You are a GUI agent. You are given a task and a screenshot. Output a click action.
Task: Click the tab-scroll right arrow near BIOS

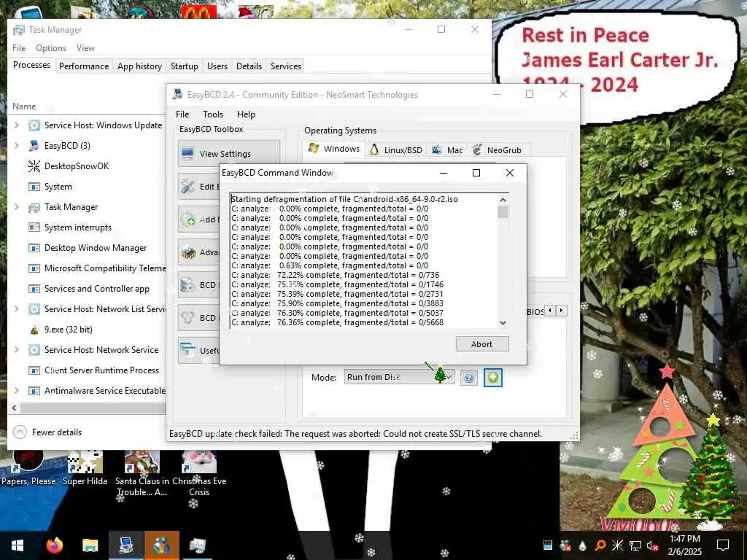(x=561, y=311)
